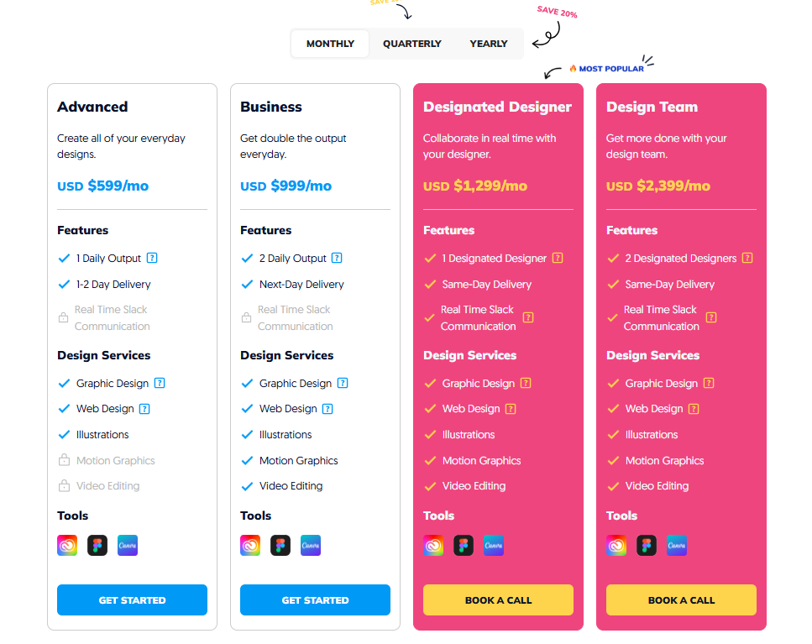The height and width of the screenshot is (644, 812).
Task: Select the MONTHLY billing toggle
Action: pos(329,43)
